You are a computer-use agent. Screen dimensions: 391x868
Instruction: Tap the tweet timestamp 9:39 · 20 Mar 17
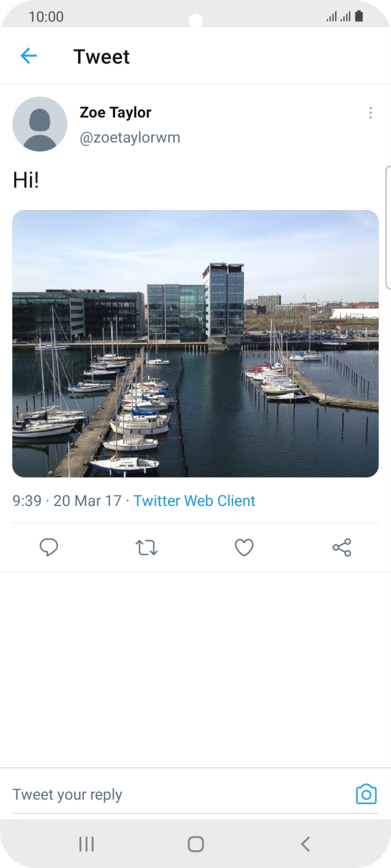tap(67, 500)
